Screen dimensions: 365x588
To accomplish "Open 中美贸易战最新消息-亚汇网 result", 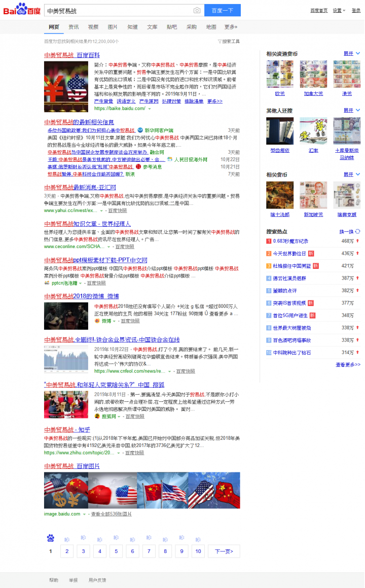I will (x=80, y=187).
